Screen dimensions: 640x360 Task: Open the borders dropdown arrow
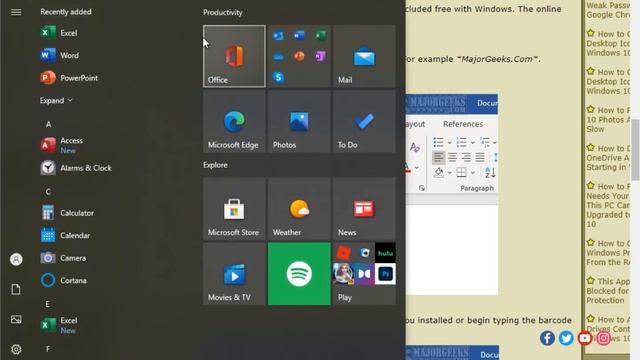coord(473,173)
